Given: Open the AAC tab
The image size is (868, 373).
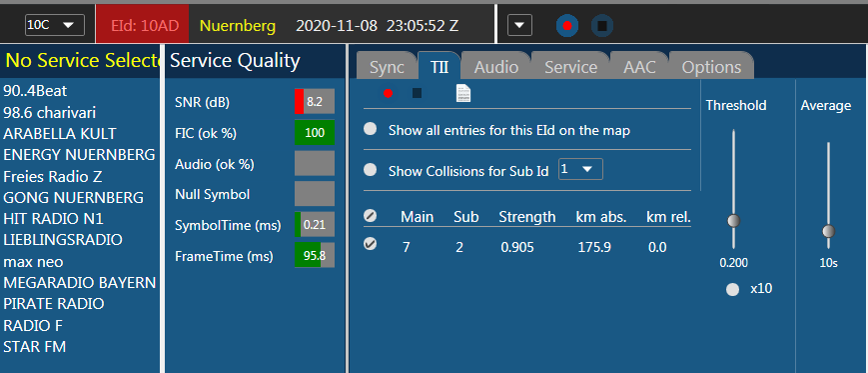Looking at the screenshot, I should [x=639, y=67].
